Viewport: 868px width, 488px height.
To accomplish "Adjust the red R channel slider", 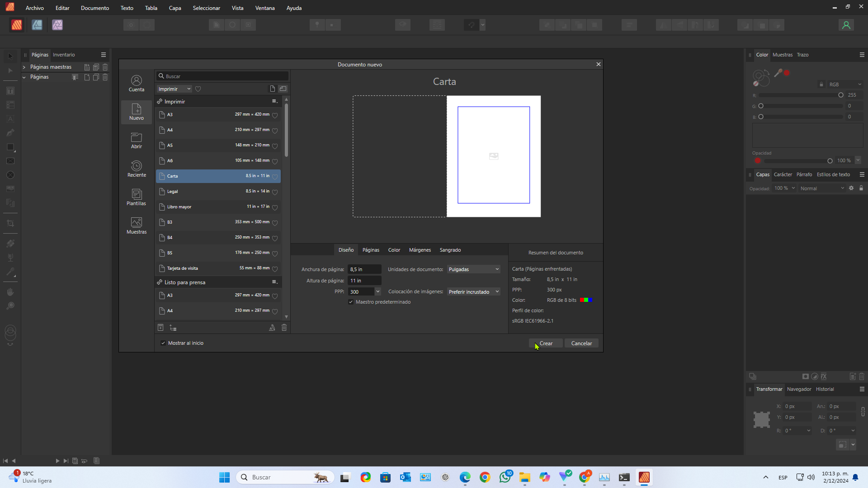I will 801,95.
